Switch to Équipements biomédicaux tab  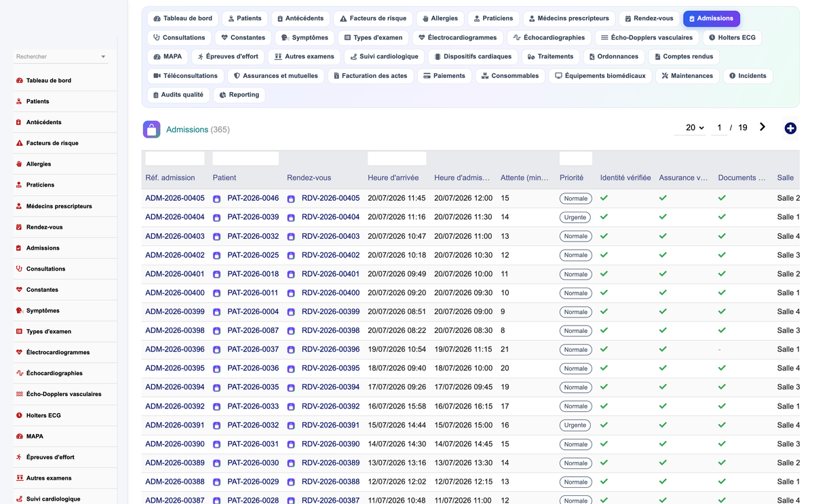pyautogui.click(x=600, y=76)
